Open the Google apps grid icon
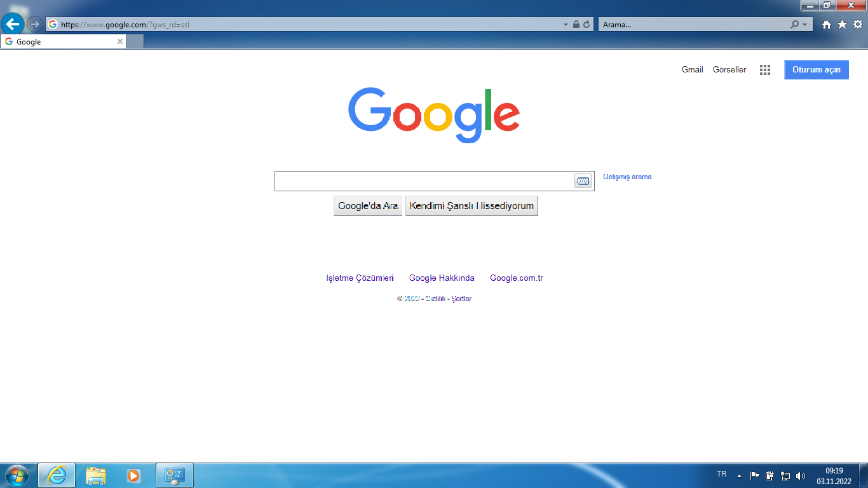The image size is (868, 488). 765,70
